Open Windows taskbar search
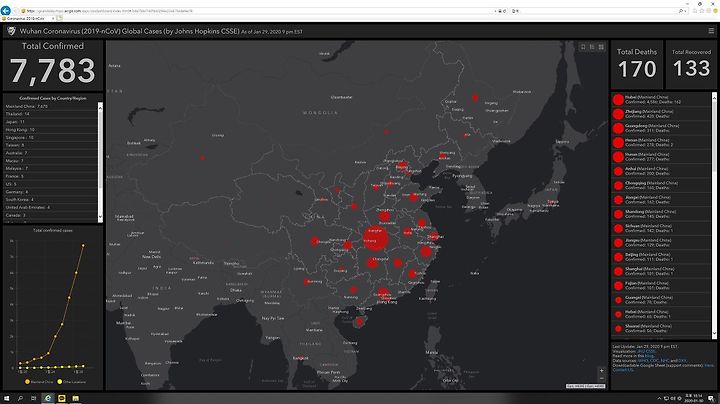The image size is (720, 404). 20,398
